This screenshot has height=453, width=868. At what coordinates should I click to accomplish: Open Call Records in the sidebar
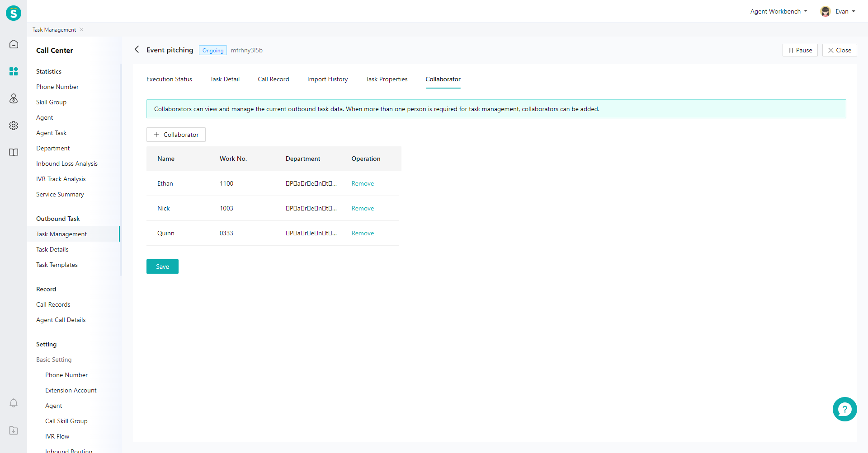point(53,304)
